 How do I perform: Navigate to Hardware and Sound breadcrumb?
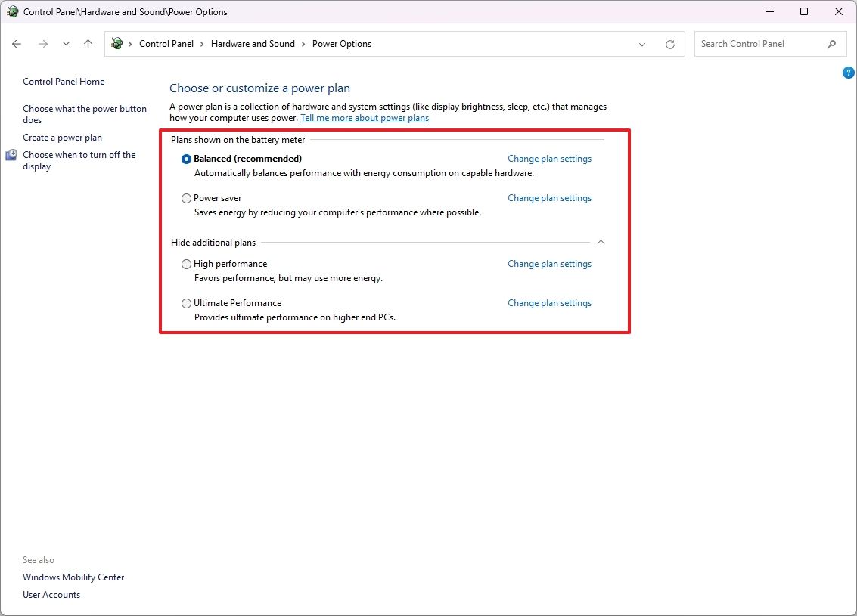[x=253, y=44]
